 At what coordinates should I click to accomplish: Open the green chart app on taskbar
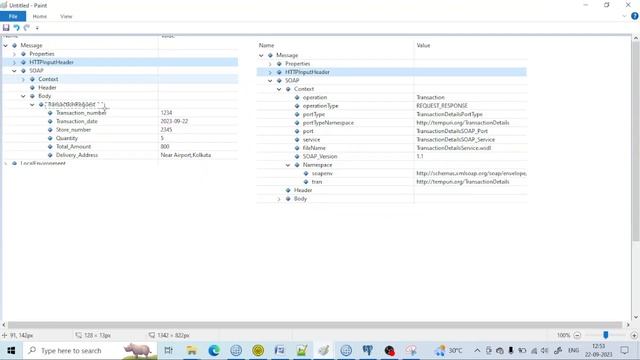(302, 350)
